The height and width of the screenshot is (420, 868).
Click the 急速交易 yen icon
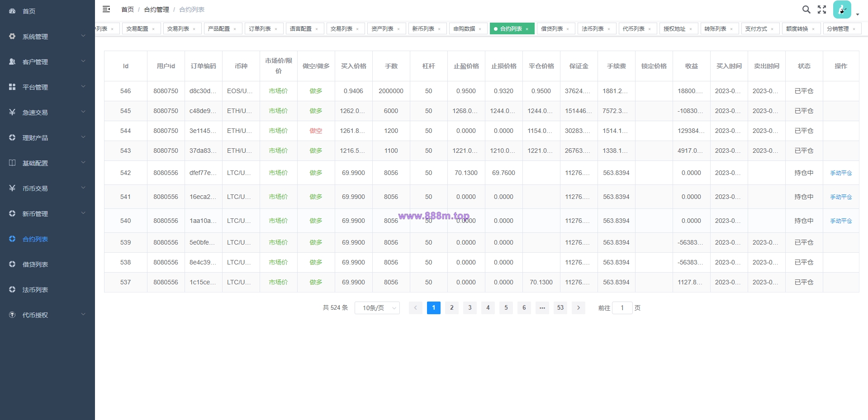tap(12, 112)
